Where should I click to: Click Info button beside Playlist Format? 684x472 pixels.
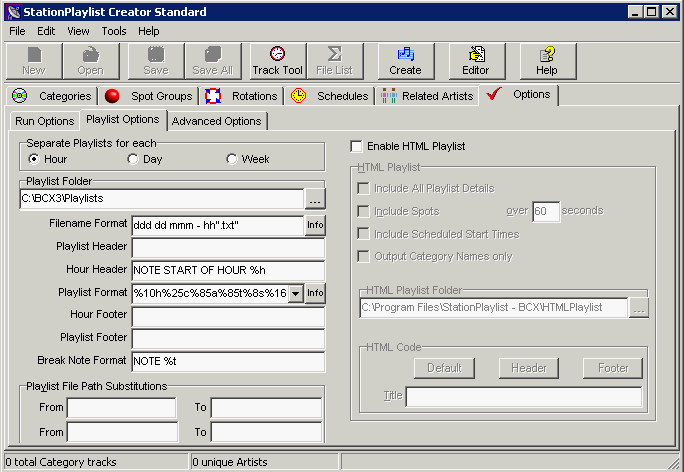pyautogui.click(x=315, y=293)
